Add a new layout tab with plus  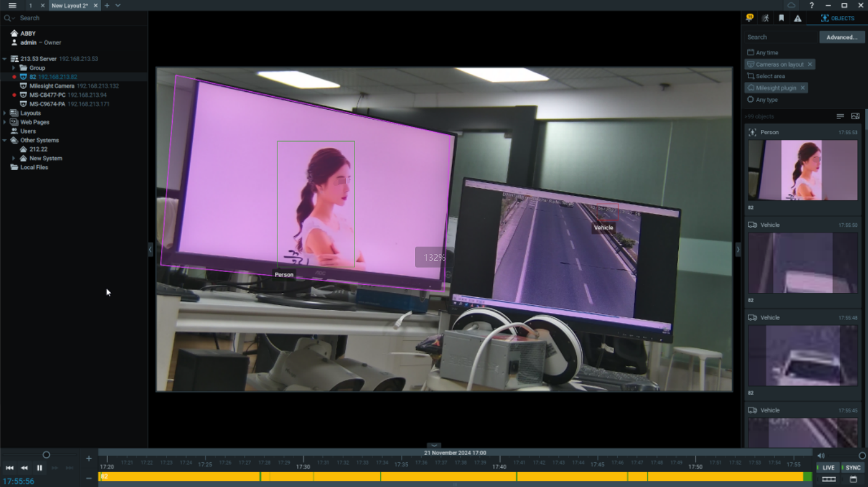(x=107, y=6)
